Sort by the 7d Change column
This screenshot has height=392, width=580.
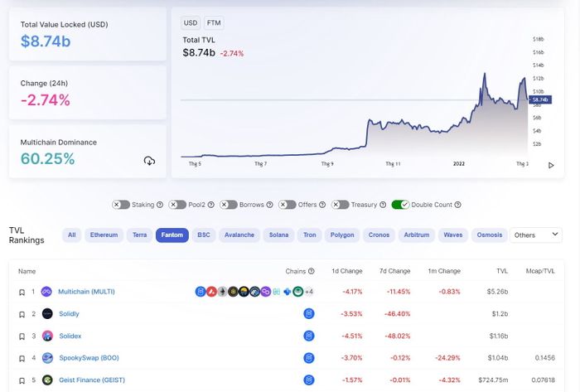pyautogui.click(x=394, y=271)
